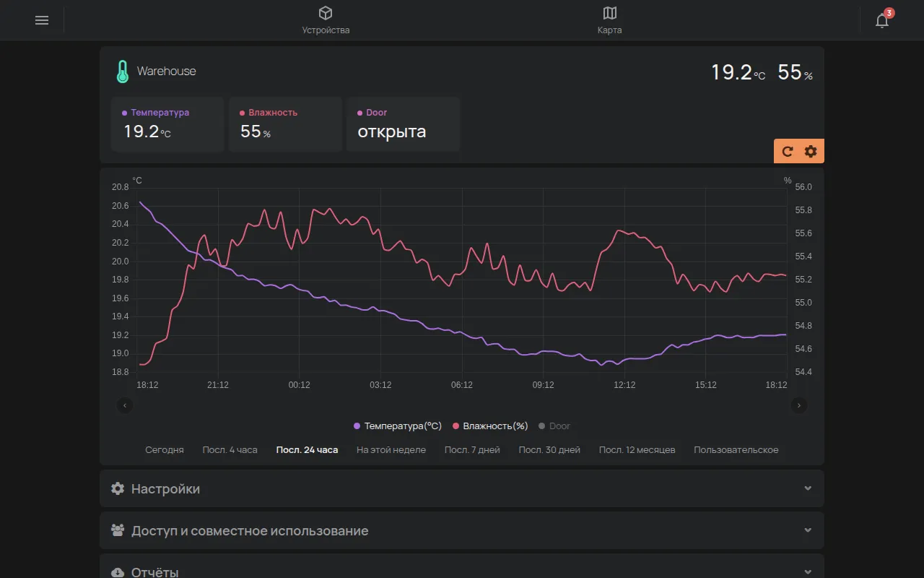Select the Сегодня time range
Screen dimensions: 924x578
pyautogui.click(x=165, y=449)
